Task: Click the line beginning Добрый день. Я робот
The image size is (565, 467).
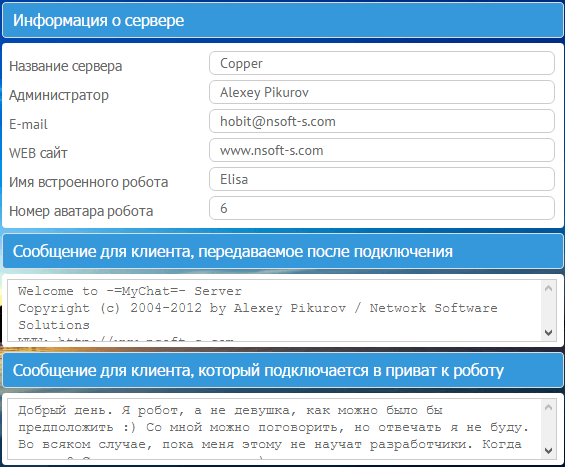Action: coord(230,410)
